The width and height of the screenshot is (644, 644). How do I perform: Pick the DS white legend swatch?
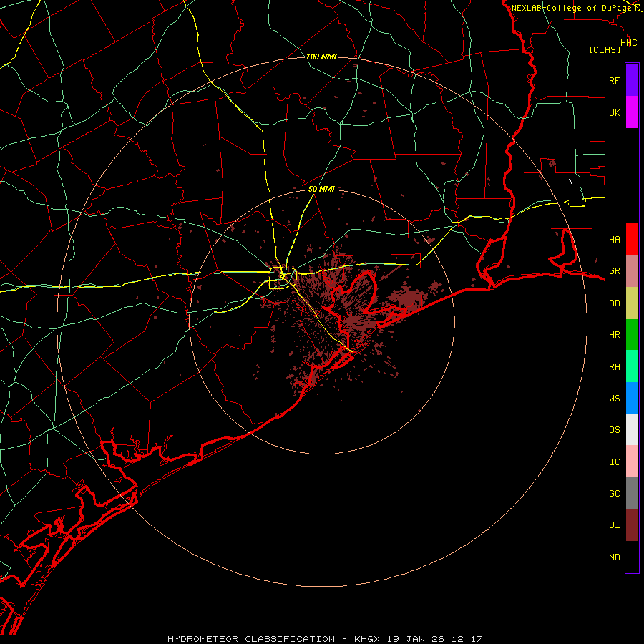[x=632, y=429]
